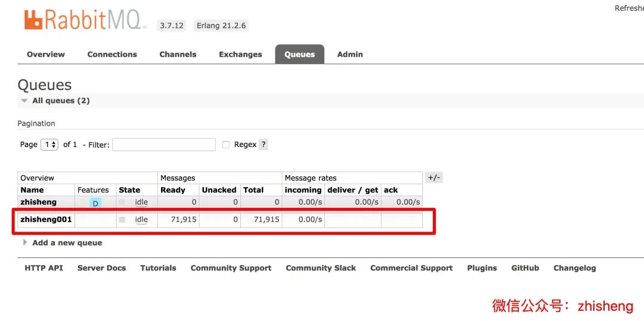Open the Plugins link

coord(482,268)
